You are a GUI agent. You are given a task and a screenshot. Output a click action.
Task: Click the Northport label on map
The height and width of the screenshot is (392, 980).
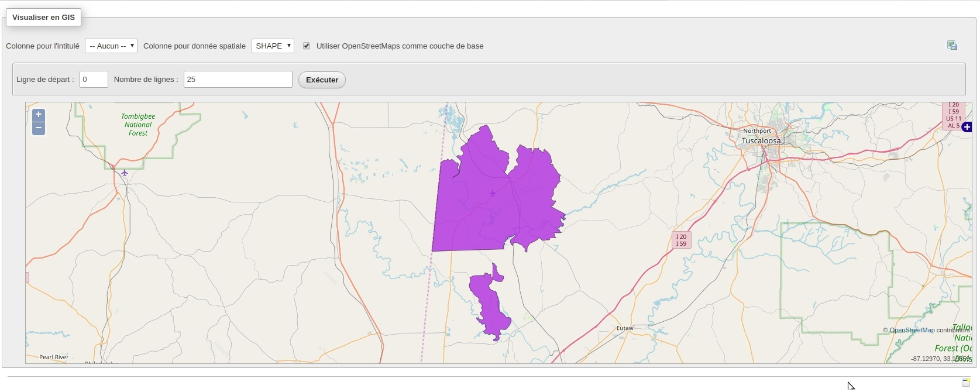tap(757, 131)
